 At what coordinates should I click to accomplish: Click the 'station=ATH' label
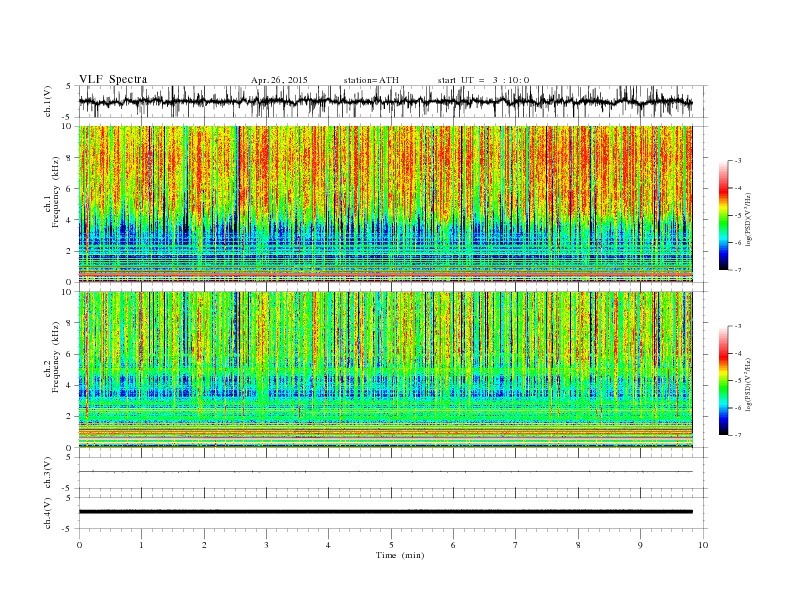point(371,80)
